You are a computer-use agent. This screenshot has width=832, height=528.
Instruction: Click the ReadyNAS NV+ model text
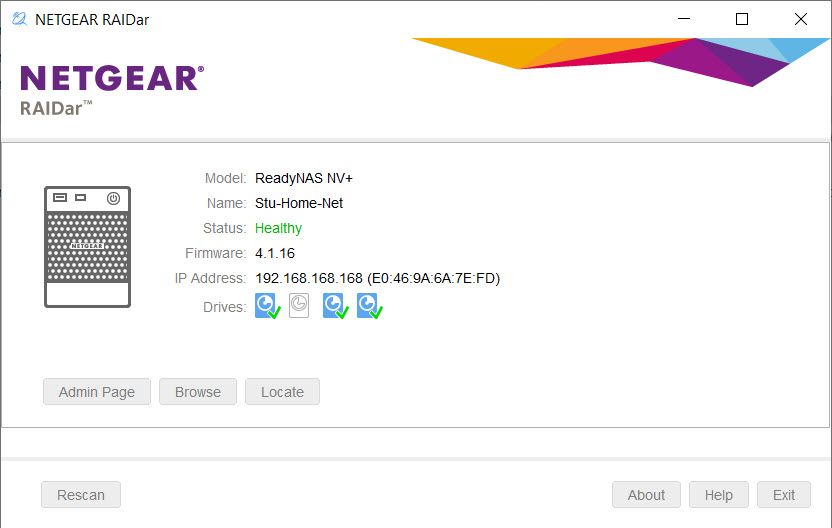304,178
